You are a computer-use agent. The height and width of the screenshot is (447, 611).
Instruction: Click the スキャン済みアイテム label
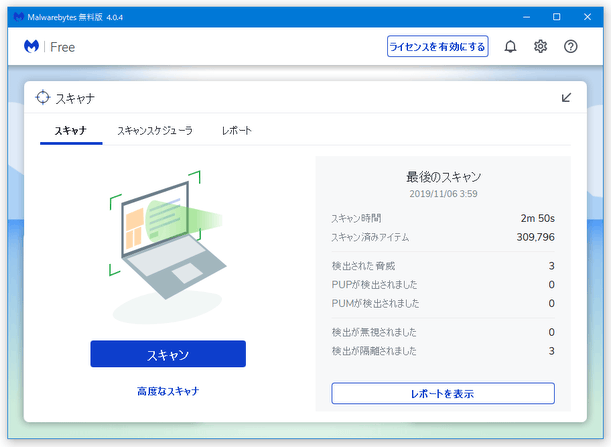coord(370,237)
